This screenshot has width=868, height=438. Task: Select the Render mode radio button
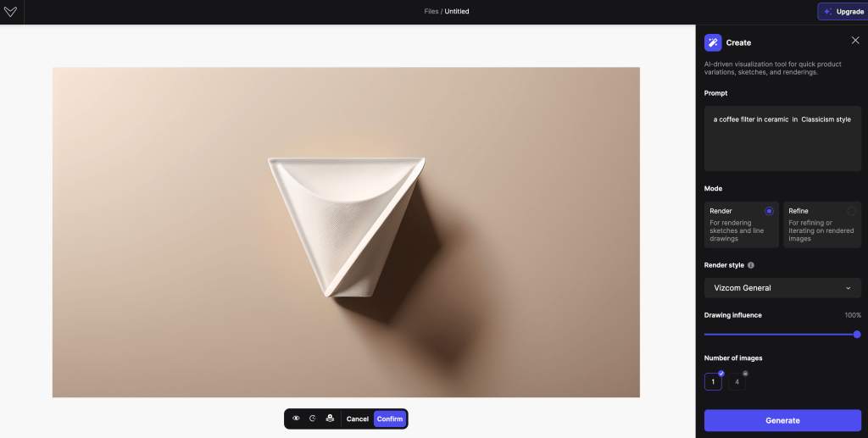point(769,211)
